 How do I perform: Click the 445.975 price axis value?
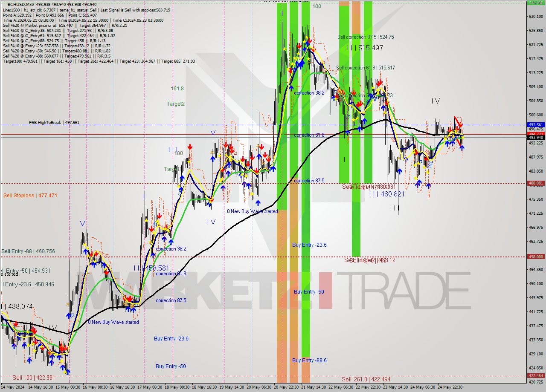[536, 297]
